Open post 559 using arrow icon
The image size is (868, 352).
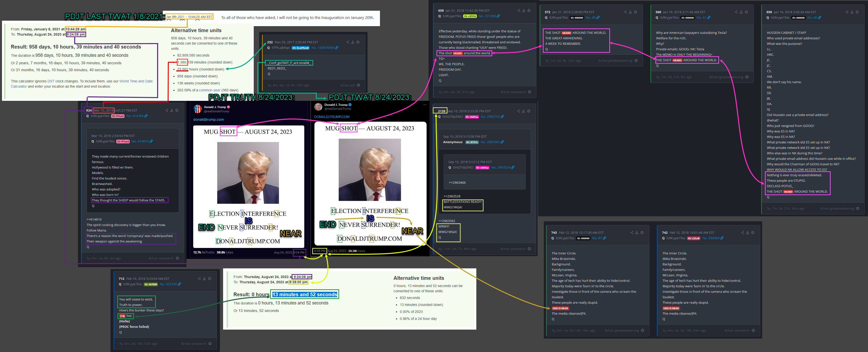pos(857,12)
